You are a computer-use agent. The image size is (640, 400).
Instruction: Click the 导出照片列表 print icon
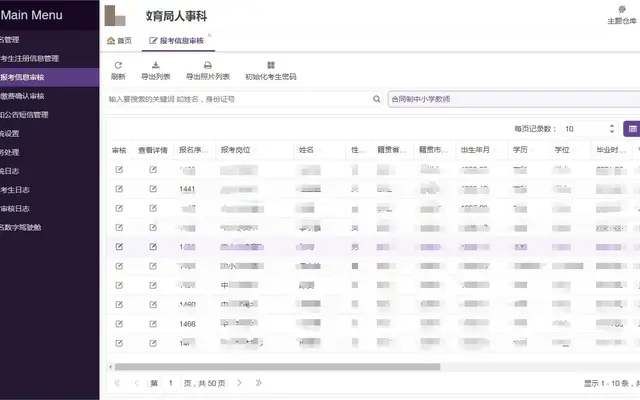pos(208,65)
